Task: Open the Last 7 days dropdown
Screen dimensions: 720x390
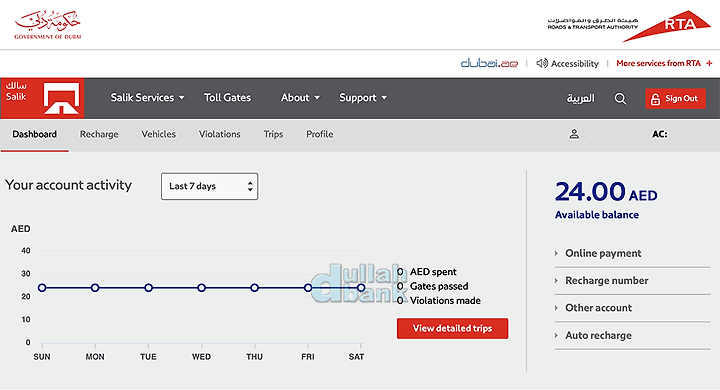Action: pyautogui.click(x=209, y=186)
